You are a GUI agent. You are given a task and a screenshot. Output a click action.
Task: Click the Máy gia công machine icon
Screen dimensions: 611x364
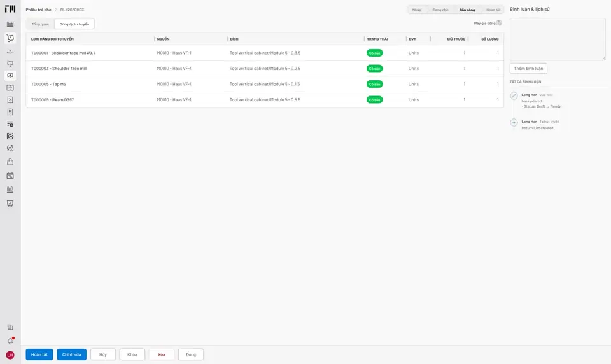[499, 23]
